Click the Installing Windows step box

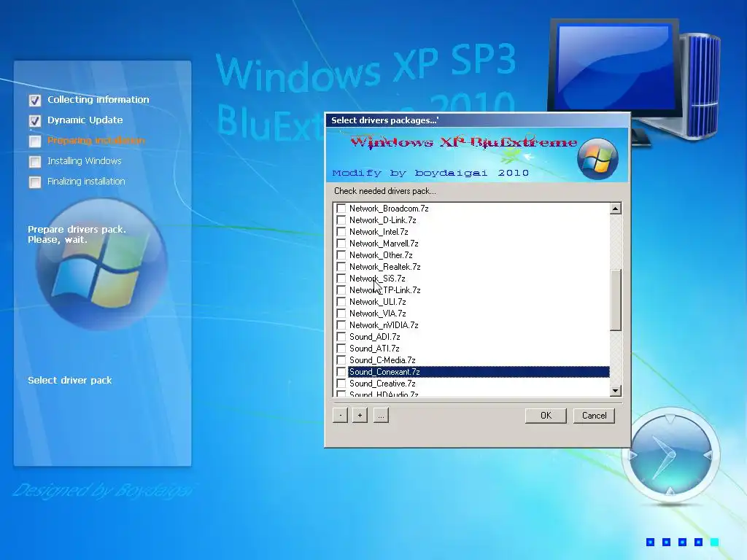(x=35, y=161)
